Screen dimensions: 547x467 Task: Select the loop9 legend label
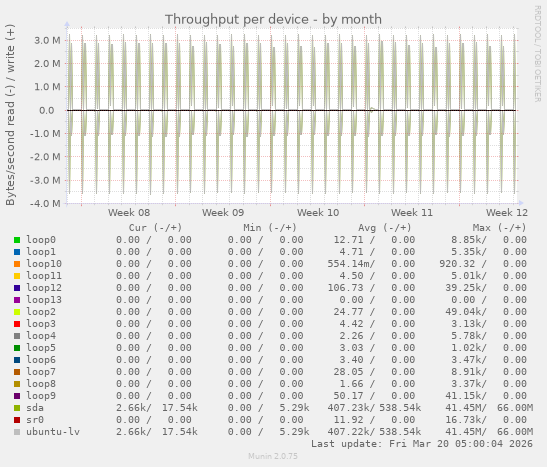[41, 396]
